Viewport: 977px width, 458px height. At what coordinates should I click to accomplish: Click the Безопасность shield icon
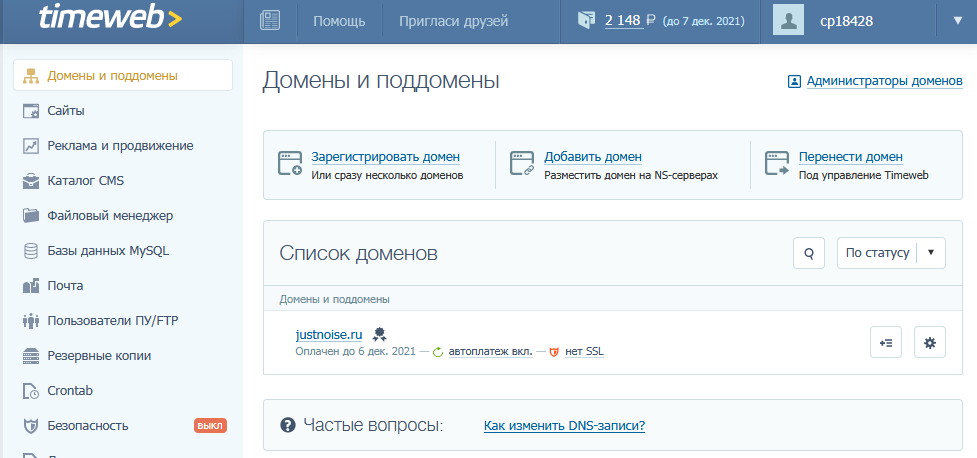[31, 426]
